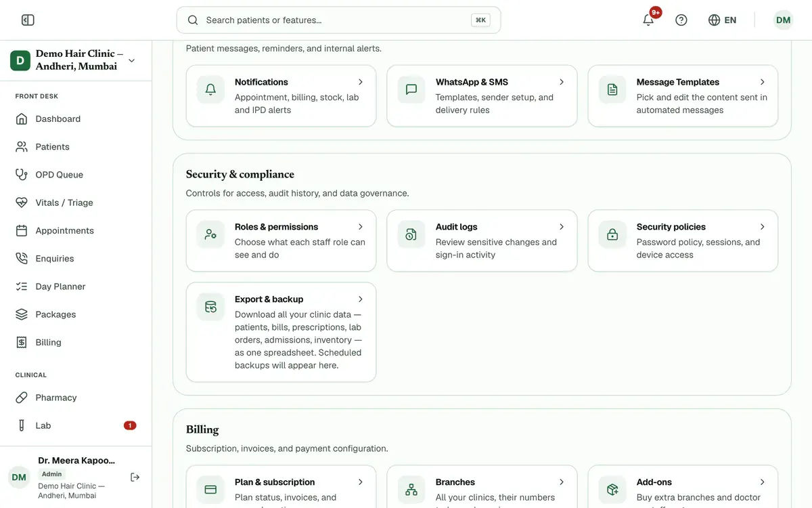Open Security policies settings title
This screenshot has height=508, width=812.
[x=671, y=227]
